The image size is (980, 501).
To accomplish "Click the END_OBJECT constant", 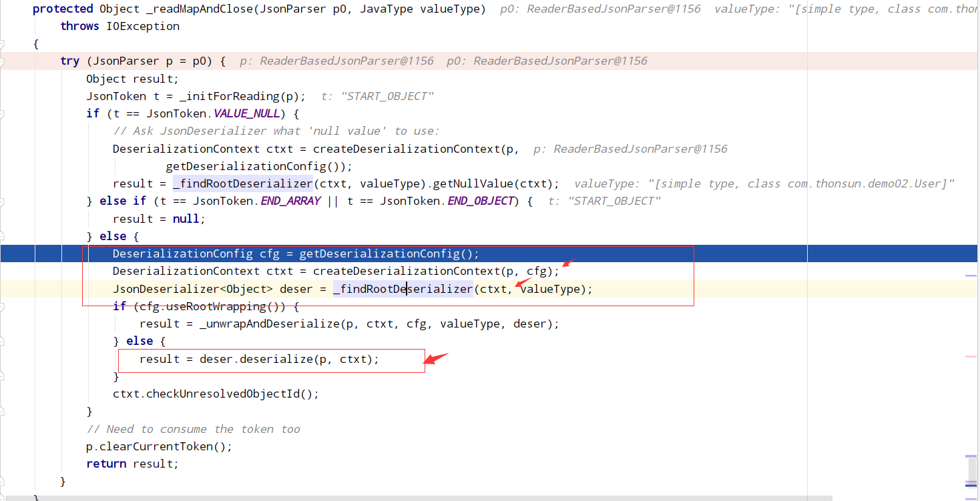I will pyautogui.click(x=480, y=201).
